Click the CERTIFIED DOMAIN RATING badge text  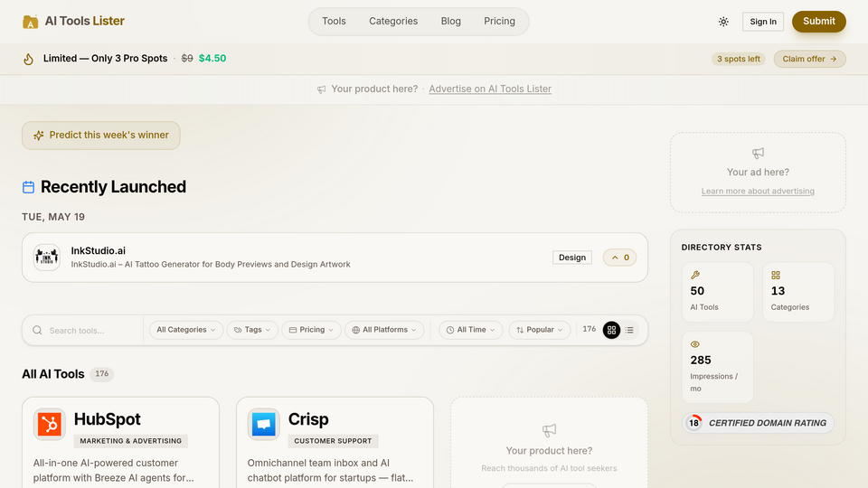768,423
